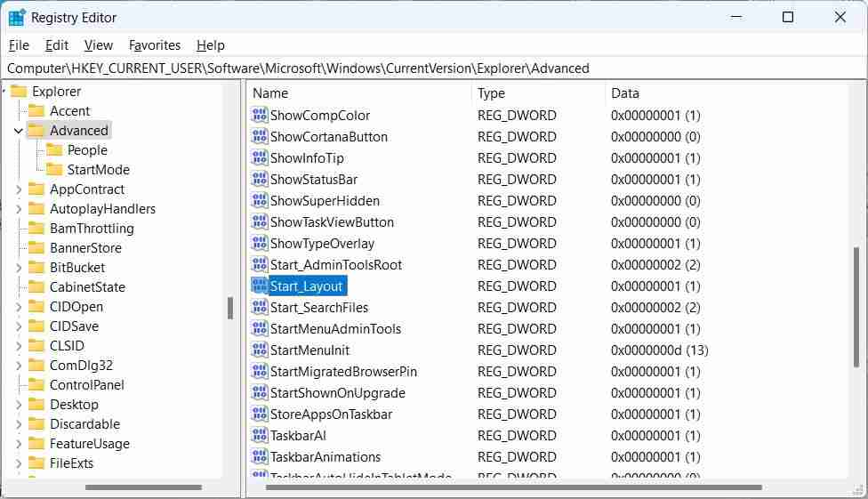Click the tree pane vertical scrollbar thumb
Screen dimensions: 868x499
coord(230,308)
